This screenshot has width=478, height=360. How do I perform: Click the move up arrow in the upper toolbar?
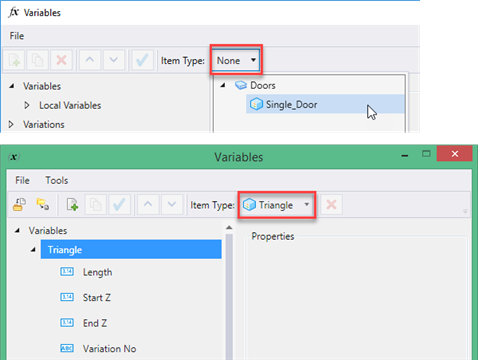90,60
